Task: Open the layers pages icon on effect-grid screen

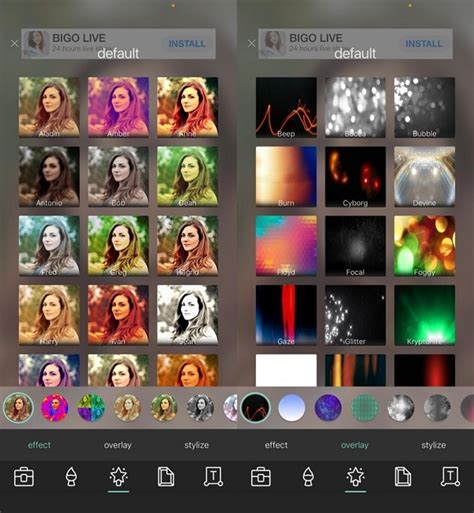Action: click(x=166, y=477)
